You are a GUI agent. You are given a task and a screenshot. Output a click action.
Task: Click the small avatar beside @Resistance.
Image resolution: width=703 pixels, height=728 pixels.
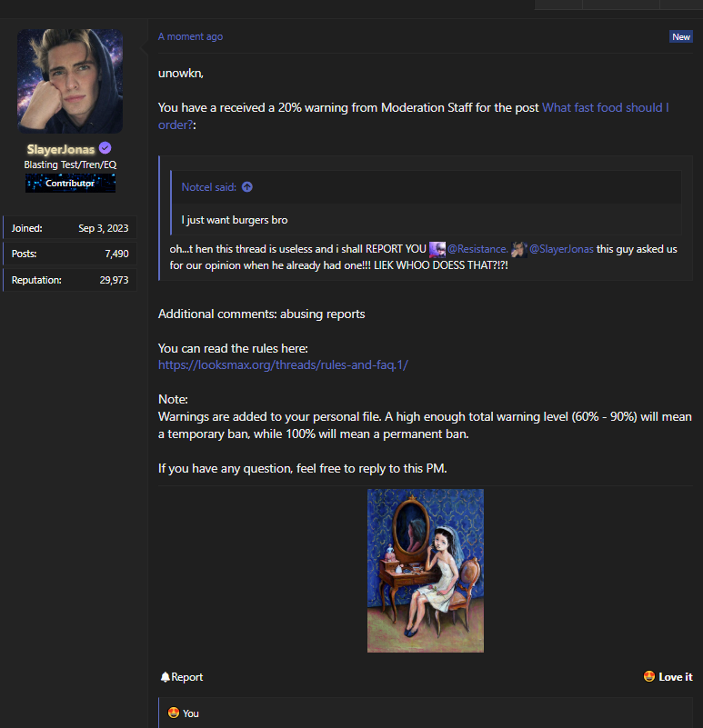(437, 249)
